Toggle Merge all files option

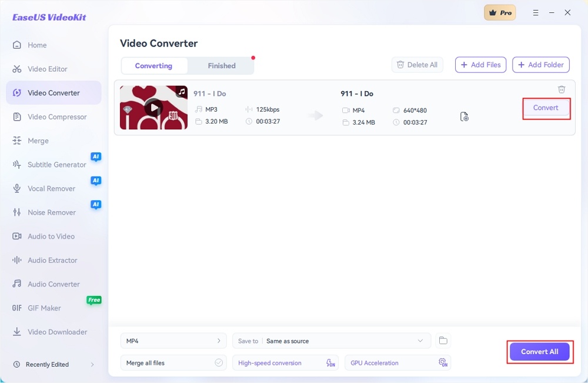pyautogui.click(x=173, y=363)
